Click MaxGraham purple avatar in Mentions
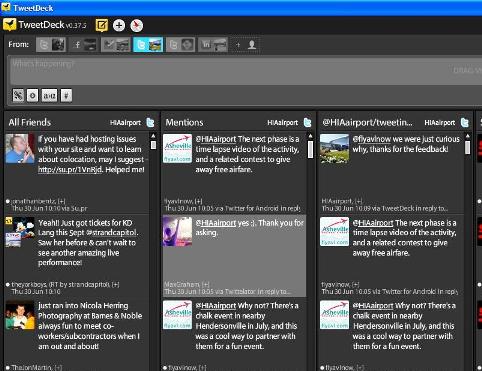The image size is (482, 371). [x=177, y=232]
